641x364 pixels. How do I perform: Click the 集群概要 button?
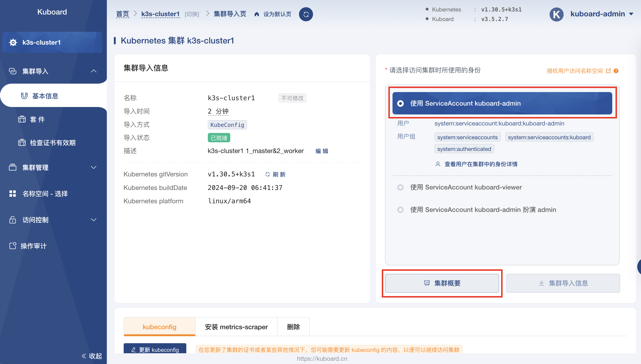pos(442,283)
